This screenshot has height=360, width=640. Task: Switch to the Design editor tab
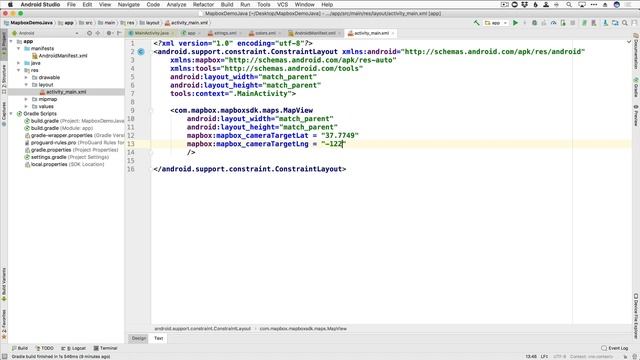(x=139, y=338)
